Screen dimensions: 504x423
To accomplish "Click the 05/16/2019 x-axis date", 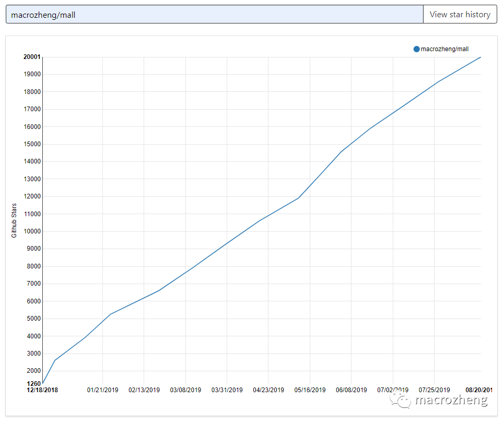I will click(x=310, y=390).
